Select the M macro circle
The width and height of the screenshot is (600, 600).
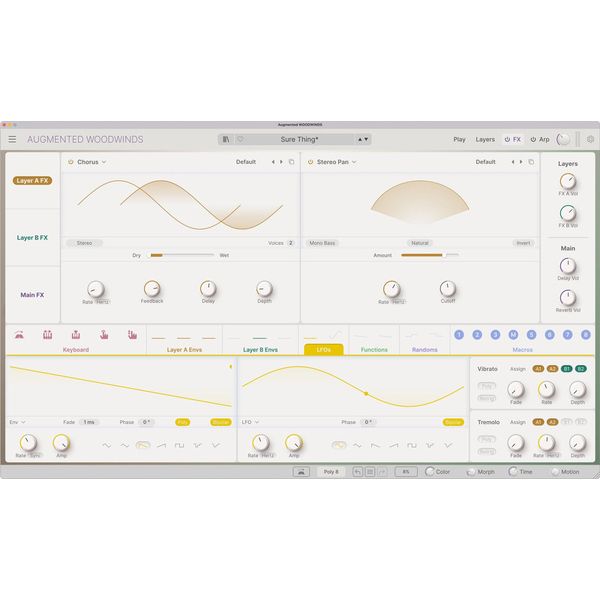click(x=513, y=335)
